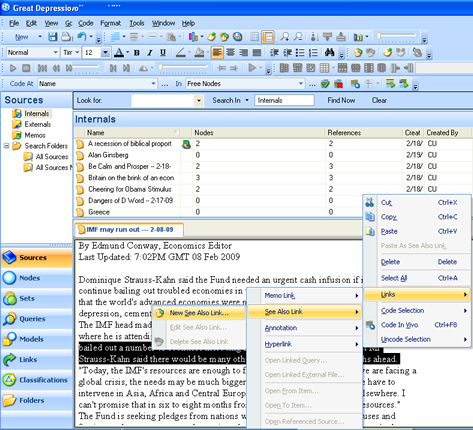Screen dimensions: 473x430
Task: Toggle Bold formatting
Action: click(x=137, y=53)
